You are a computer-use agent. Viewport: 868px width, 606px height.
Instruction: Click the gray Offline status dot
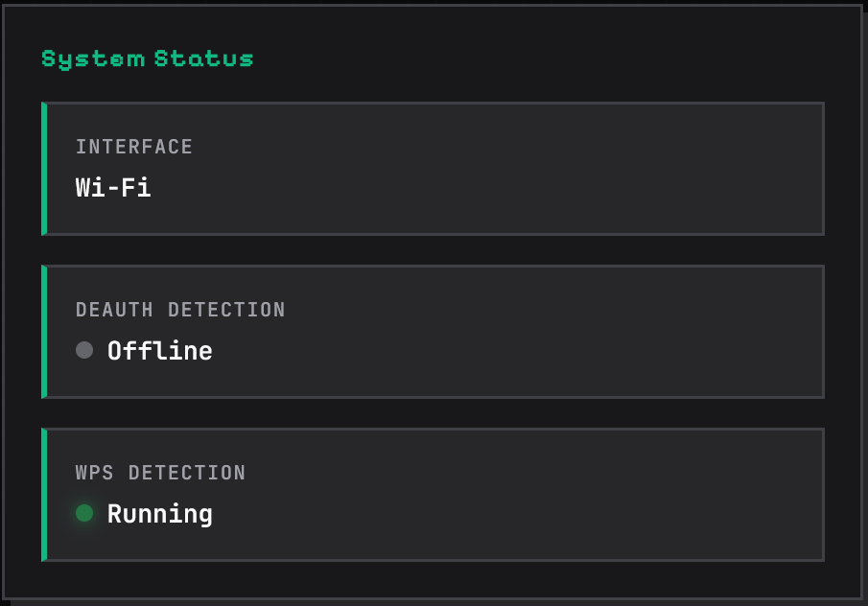coord(84,350)
